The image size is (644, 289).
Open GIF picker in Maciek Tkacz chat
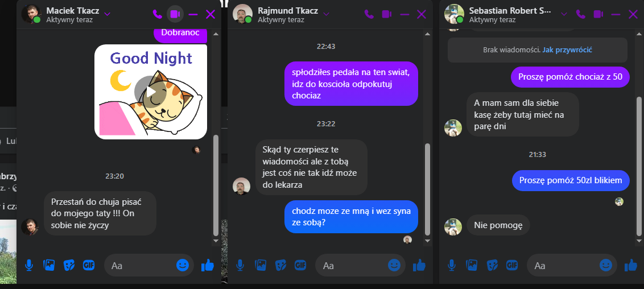pos(89,265)
